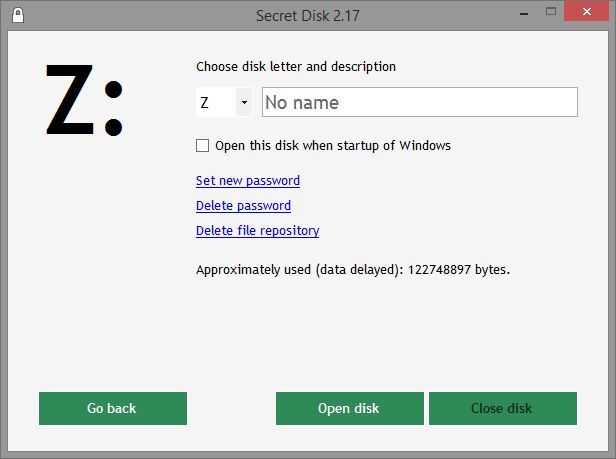The height and width of the screenshot is (459, 616).
Task: Click the Z drive letter combo box
Action: point(224,102)
